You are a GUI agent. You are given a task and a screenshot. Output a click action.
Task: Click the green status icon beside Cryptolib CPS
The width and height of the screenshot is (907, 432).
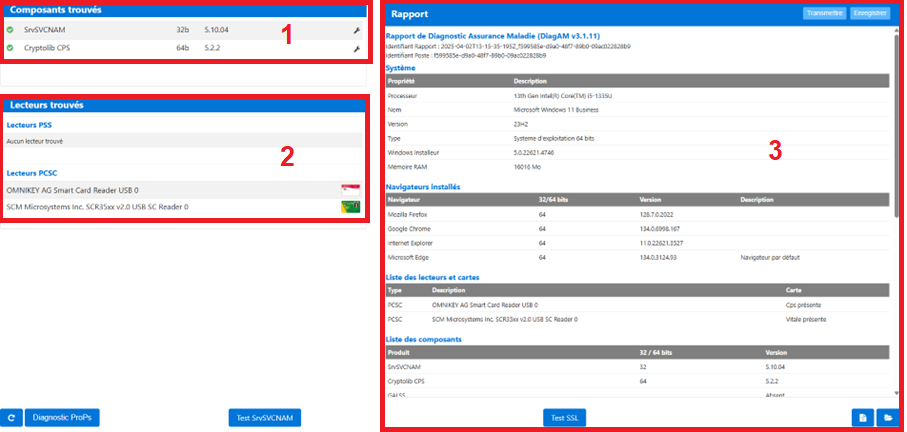10,48
